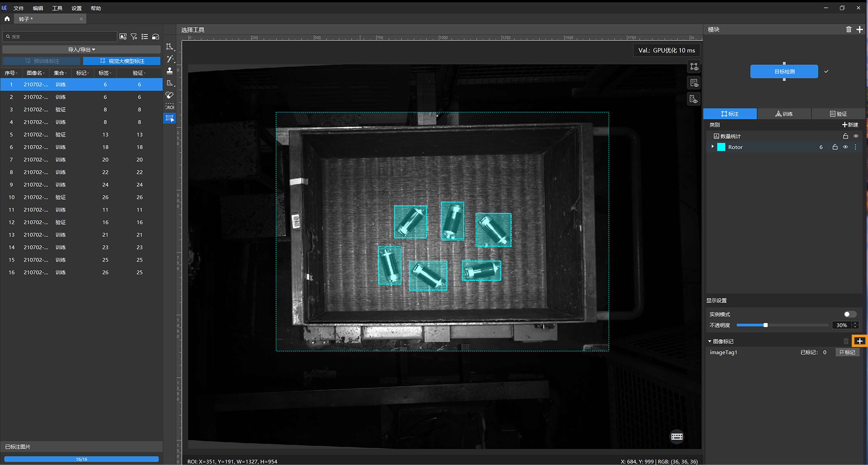Viewport: 868px width, 465px height.
Task: Pick the eraser tool
Action: point(170,95)
